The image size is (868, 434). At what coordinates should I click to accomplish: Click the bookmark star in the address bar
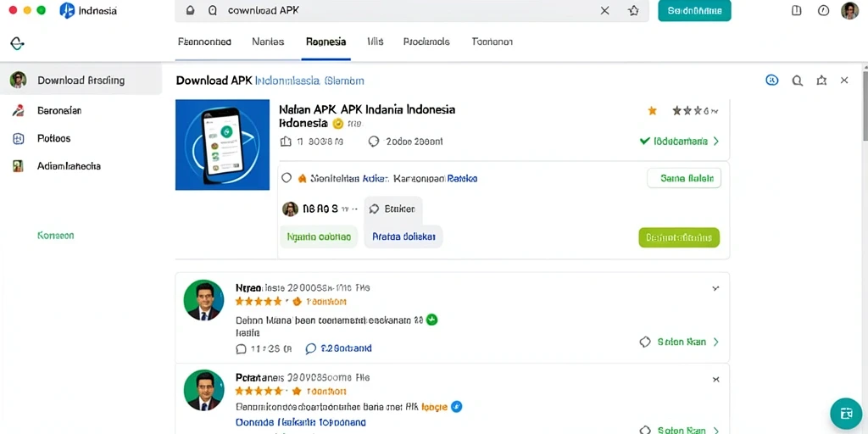point(633,10)
